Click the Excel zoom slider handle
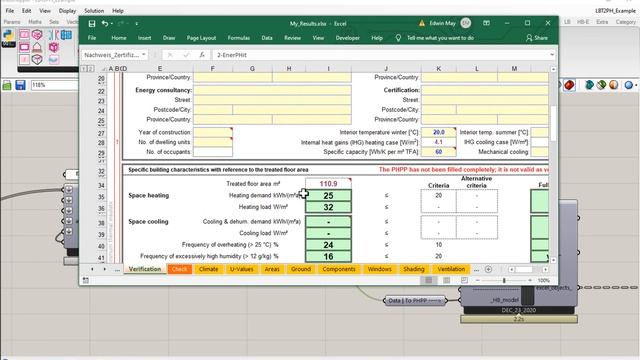Viewport: 640px width, 360px height. [x=504, y=280]
